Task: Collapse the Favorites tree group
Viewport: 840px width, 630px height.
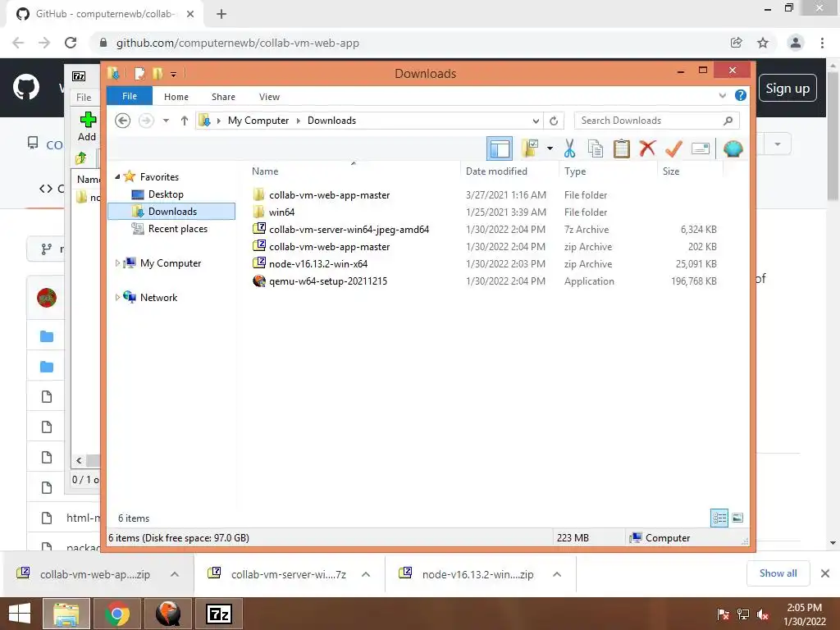Action: 117,177
